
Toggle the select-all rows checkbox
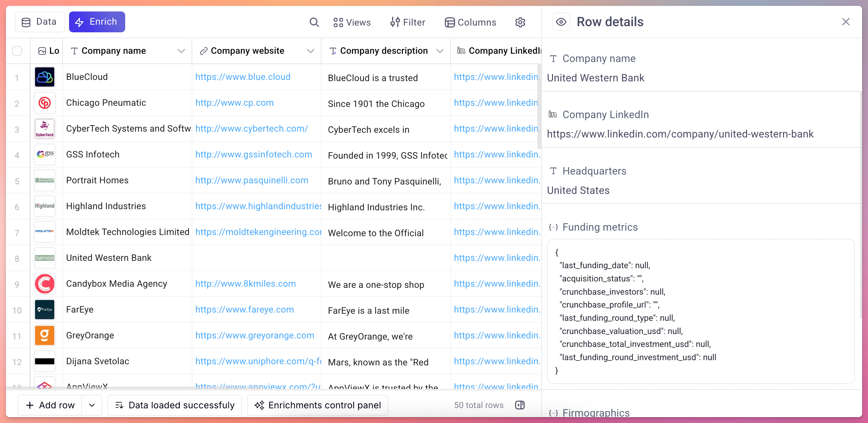click(x=17, y=51)
